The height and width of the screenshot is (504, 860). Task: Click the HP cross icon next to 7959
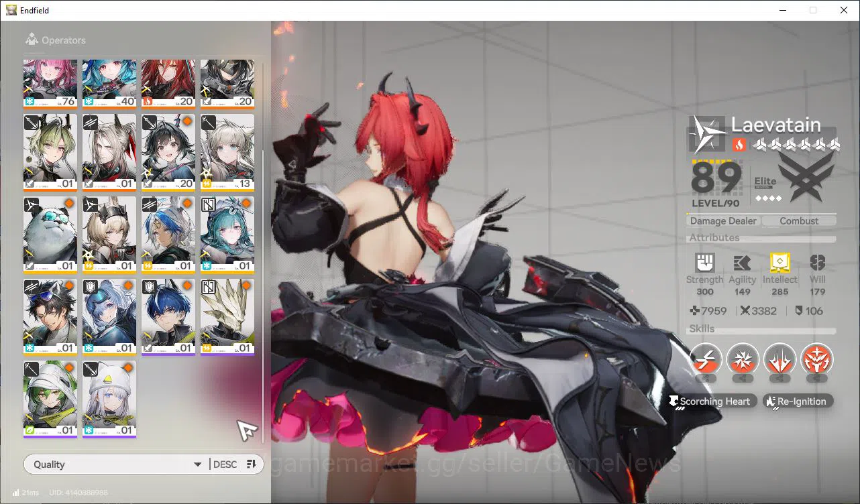pos(695,311)
